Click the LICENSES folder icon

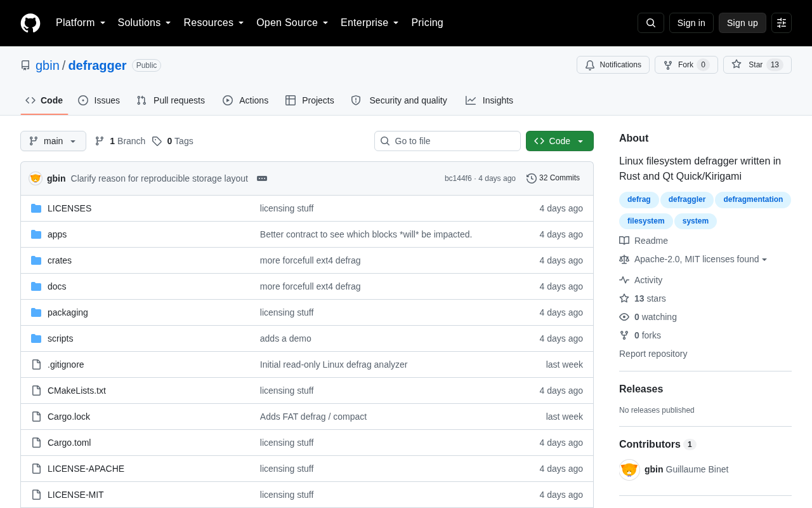(36, 208)
